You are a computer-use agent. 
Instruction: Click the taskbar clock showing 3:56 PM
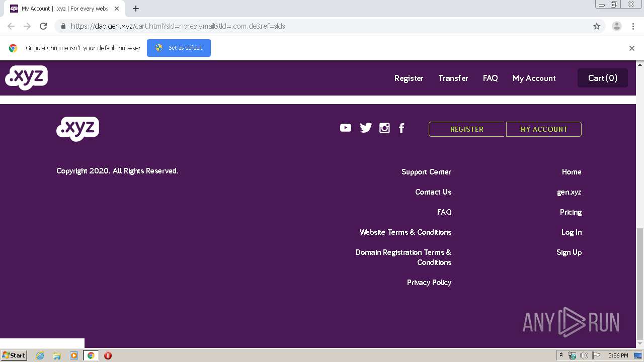pyautogui.click(x=618, y=355)
